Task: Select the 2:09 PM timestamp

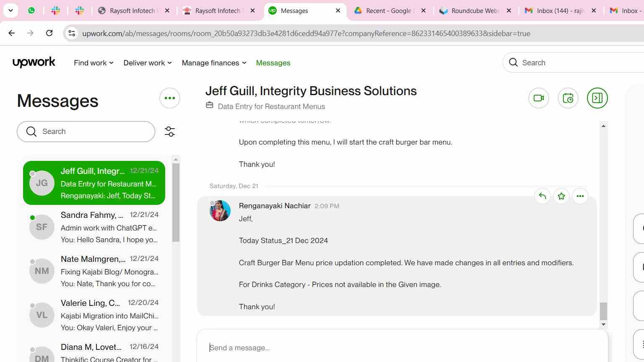Action: (327, 206)
